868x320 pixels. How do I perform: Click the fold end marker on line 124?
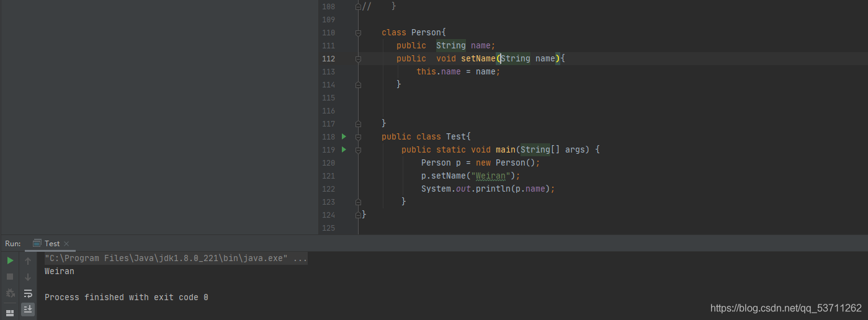click(x=358, y=215)
